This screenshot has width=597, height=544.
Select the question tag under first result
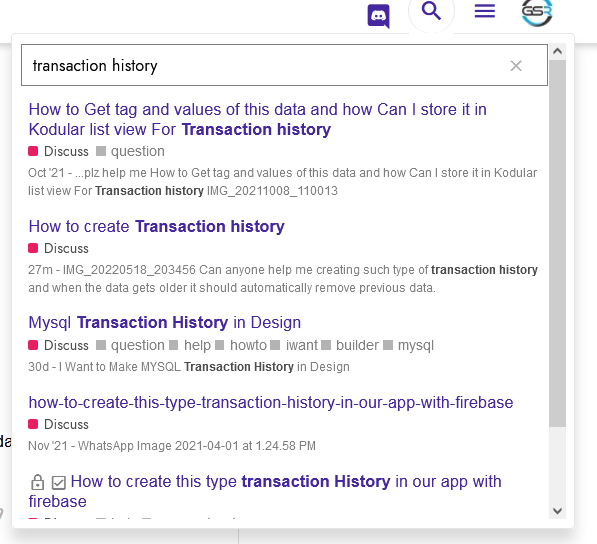click(x=130, y=151)
